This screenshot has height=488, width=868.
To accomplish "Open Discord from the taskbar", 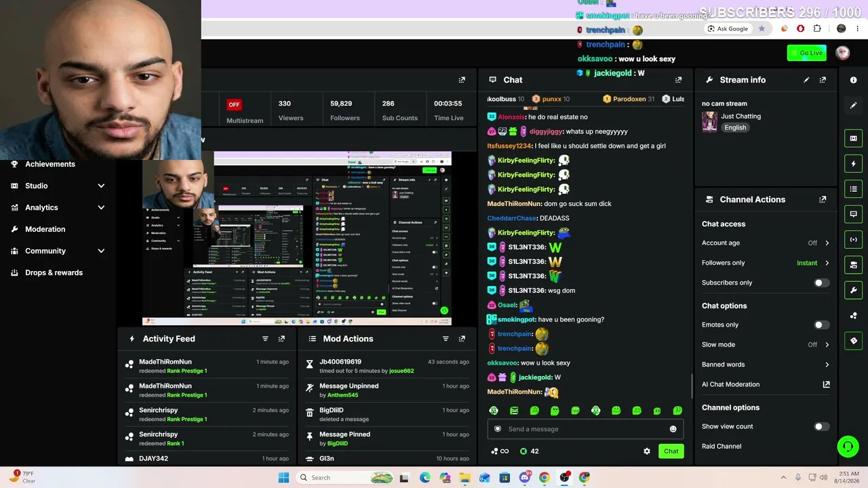I will (x=524, y=477).
